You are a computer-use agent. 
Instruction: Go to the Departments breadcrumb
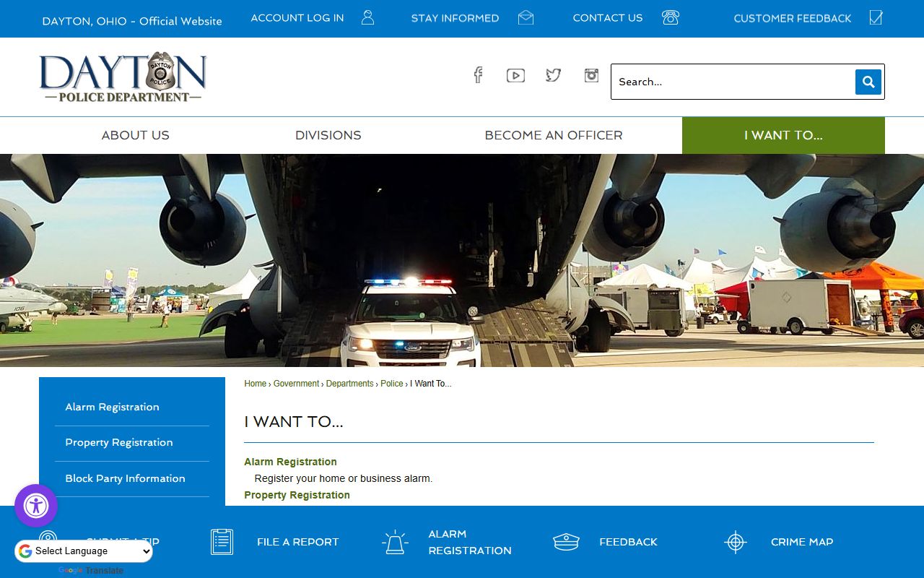[x=350, y=384]
